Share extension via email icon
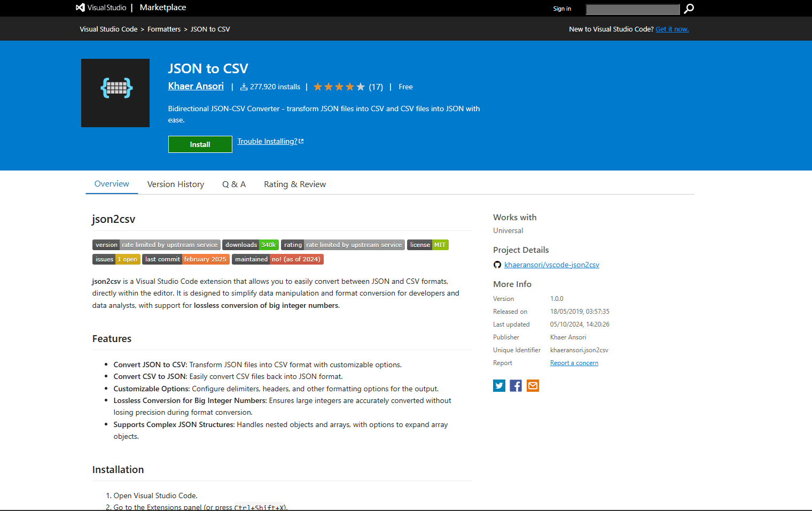812x511 pixels. tap(533, 386)
